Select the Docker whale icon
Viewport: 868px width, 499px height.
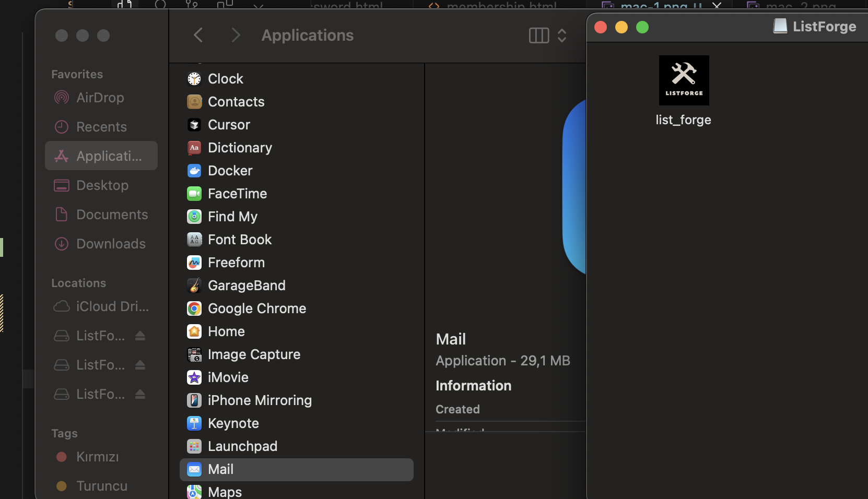point(194,171)
